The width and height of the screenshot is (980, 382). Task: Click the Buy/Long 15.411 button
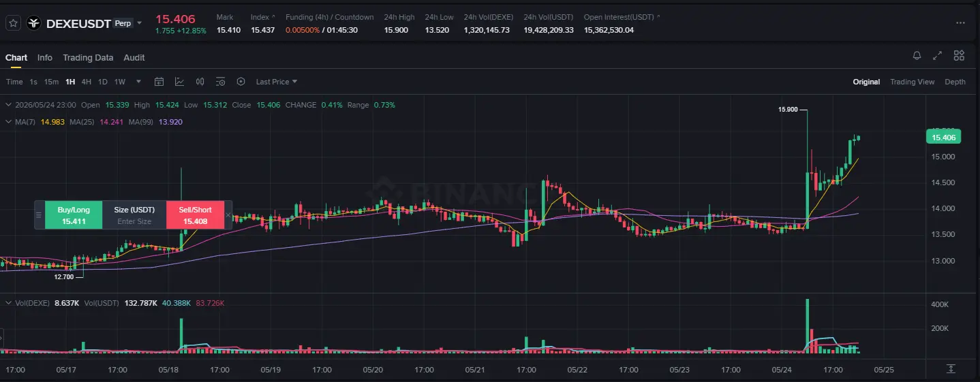(x=74, y=215)
